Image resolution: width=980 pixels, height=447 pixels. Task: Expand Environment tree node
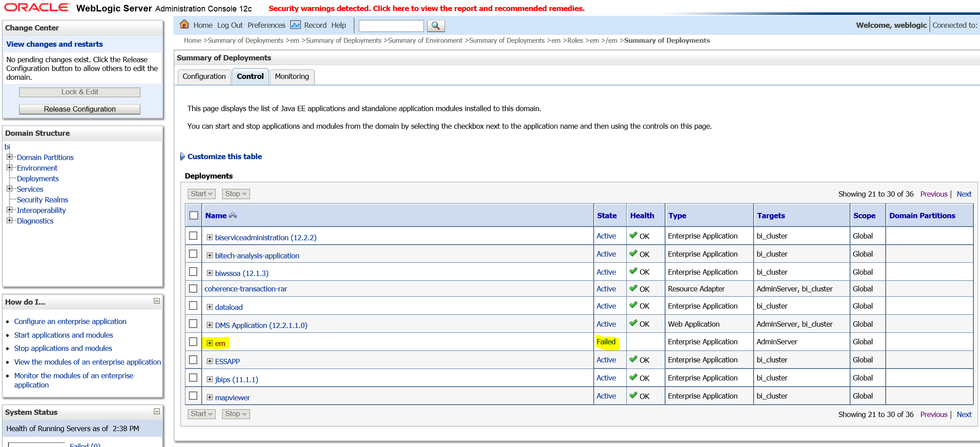point(9,168)
